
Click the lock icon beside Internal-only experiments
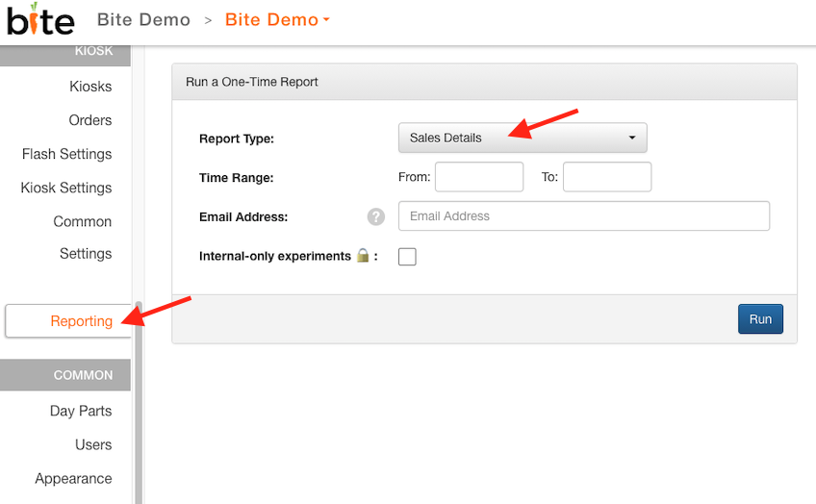point(363,257)
